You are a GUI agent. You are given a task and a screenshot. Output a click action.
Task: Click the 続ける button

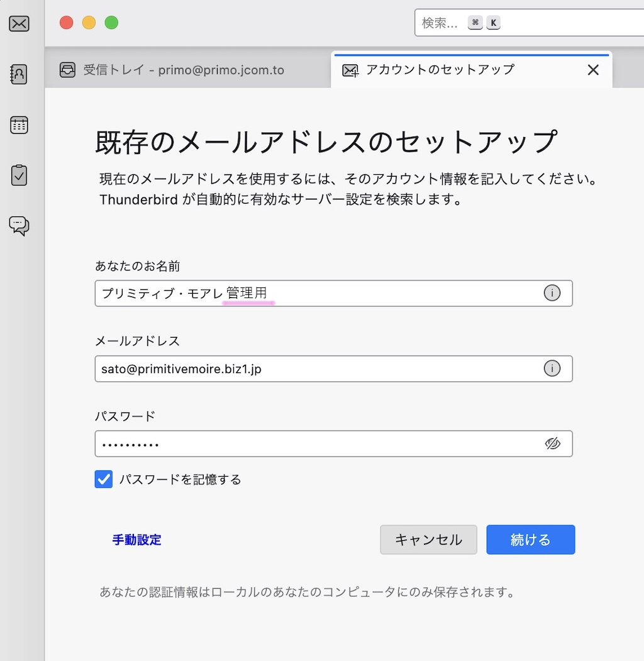530,540
